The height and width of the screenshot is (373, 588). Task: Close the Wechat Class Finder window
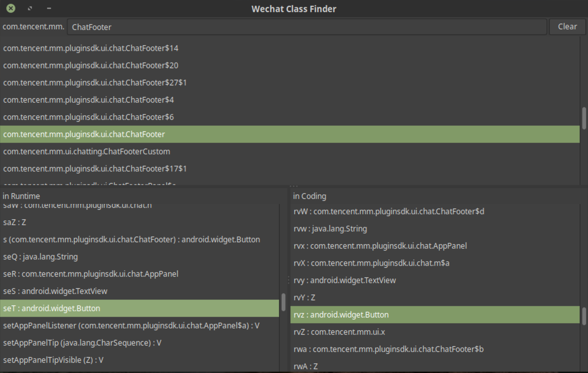pyautogui.click(x=11, y=8)
